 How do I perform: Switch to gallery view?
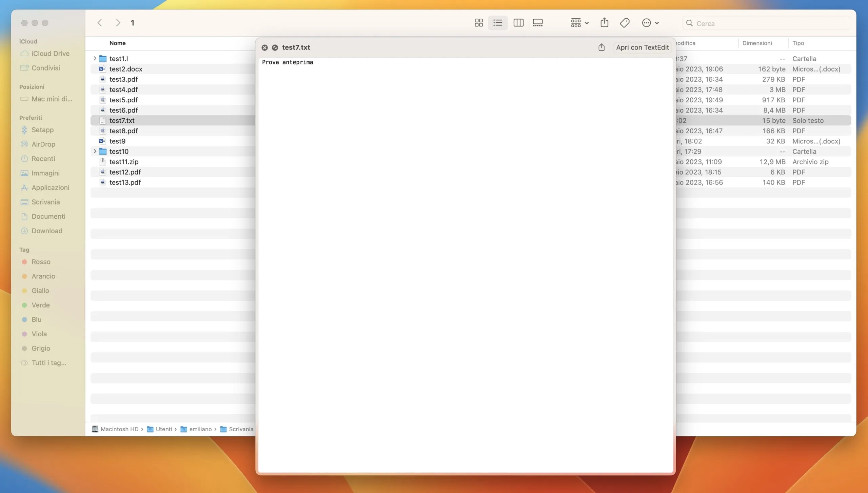pos(537,23)
